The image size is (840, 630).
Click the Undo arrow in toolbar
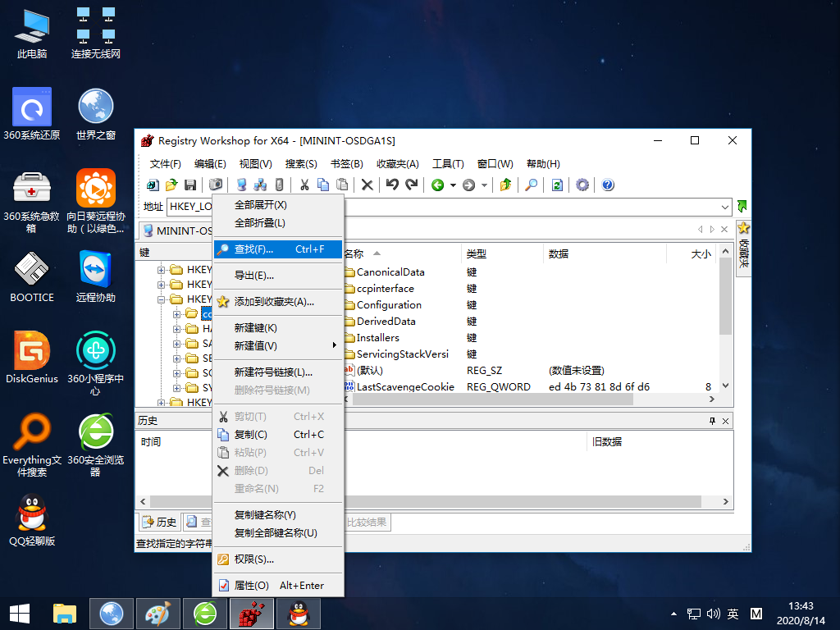392,185
